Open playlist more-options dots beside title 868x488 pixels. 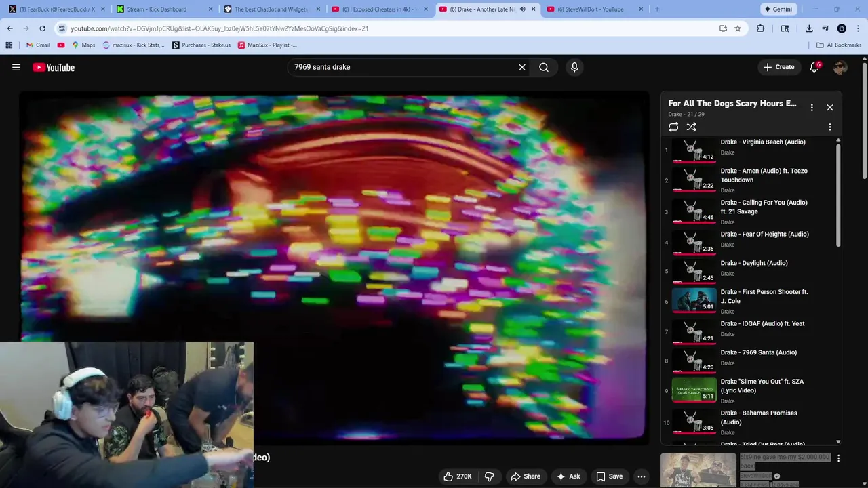coord(812,107)
